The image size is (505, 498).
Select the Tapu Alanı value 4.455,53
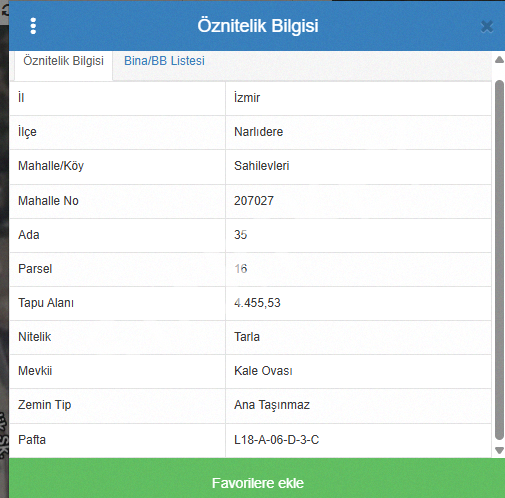click(x=257, y=303)
